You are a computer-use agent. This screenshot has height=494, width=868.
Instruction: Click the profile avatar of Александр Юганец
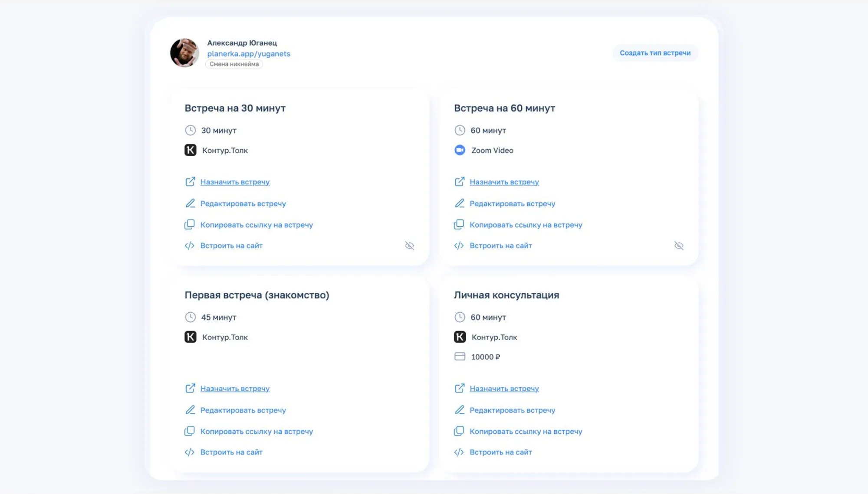click(x=184, y=52)
